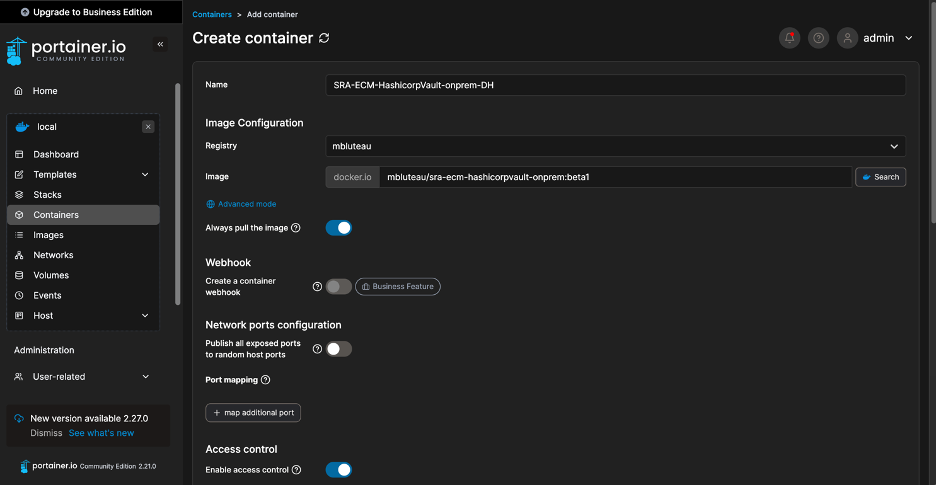The image size is (936, 486).
Task: Click the Port mapping help tooltip icon
Action: (x=266, y=380)
